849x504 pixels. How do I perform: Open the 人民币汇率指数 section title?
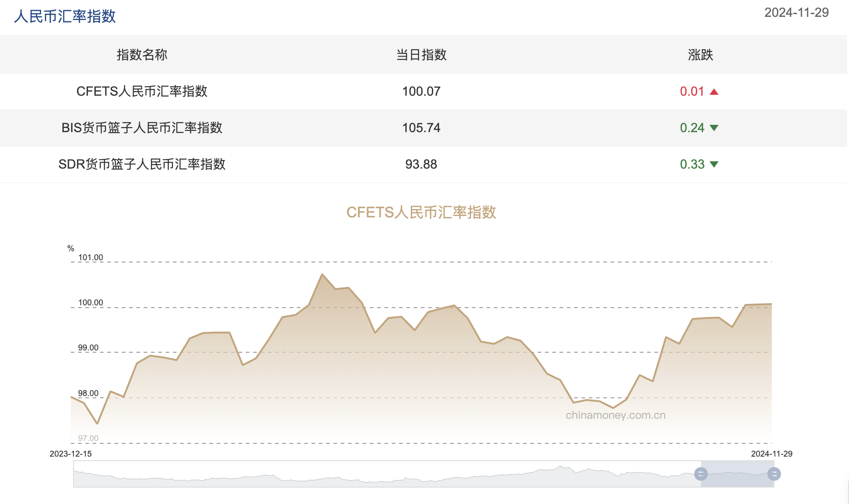click(x=65, y=16)
